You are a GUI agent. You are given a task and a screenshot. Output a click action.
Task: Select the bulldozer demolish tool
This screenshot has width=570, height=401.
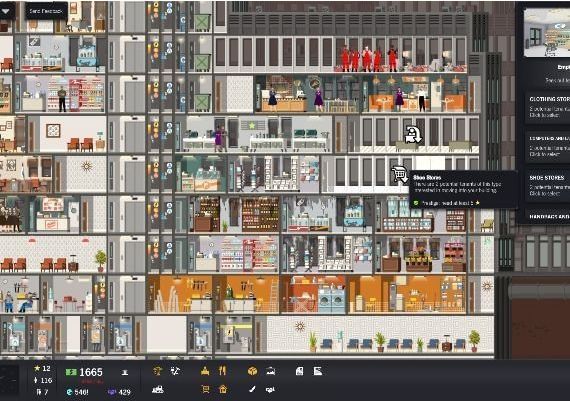point(158,390)
